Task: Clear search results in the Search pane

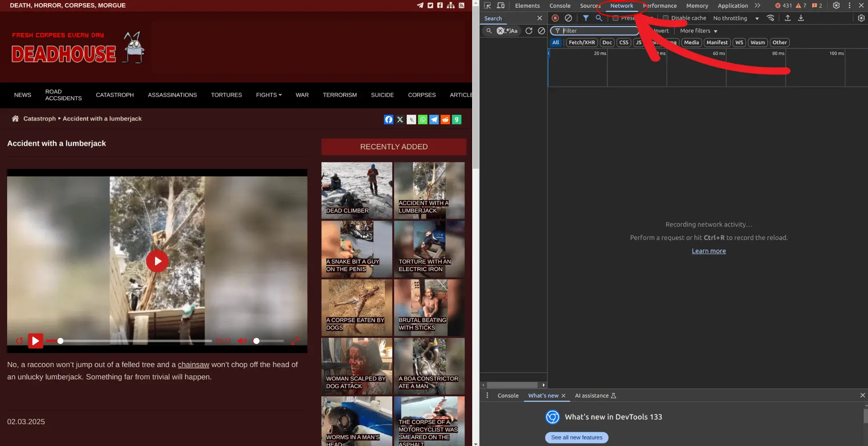Action: click(541, 31)
